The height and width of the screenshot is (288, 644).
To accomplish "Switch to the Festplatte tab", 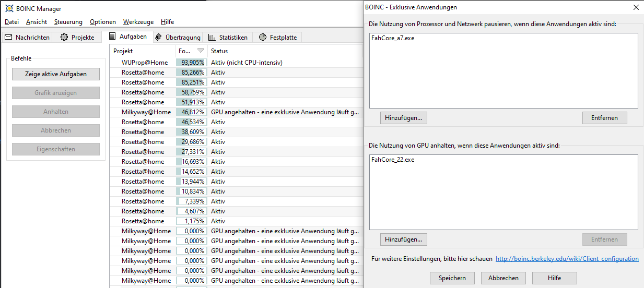I will click(x=278, y=38).
